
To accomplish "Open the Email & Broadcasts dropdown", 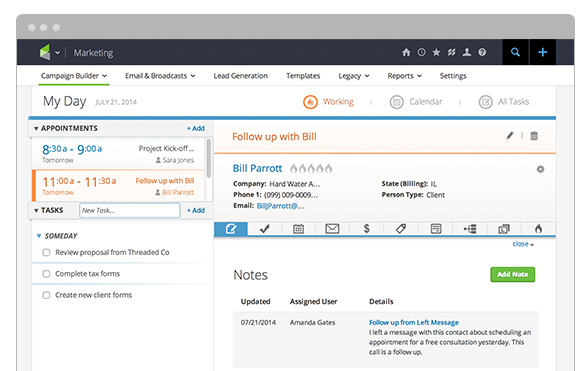I will (160, 76).
